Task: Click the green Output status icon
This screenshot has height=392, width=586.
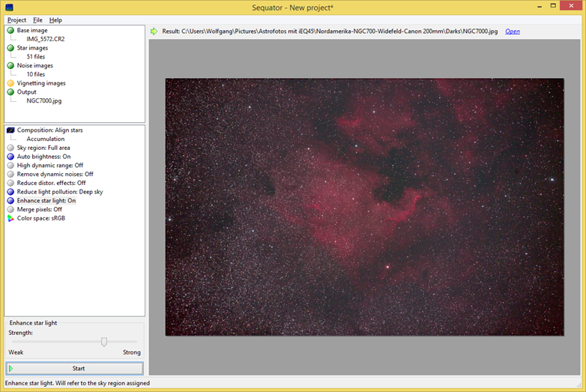Action: click(x=10, y=92)
